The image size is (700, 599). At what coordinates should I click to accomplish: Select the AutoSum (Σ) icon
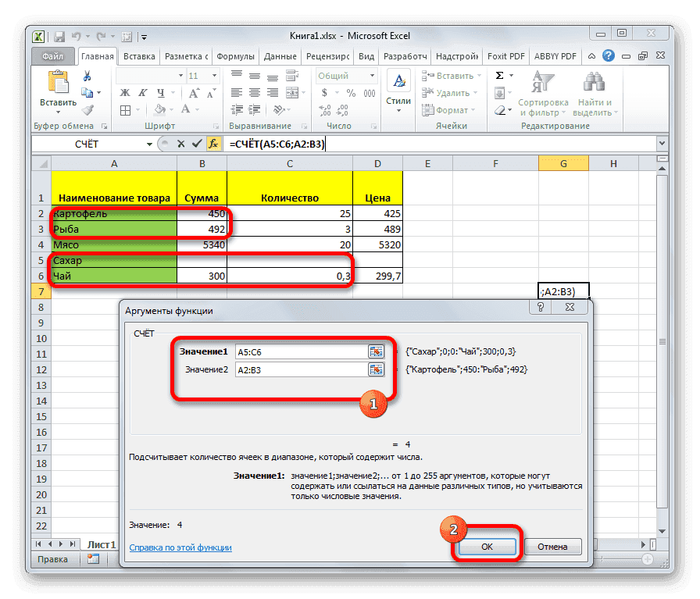coord(498,75)
